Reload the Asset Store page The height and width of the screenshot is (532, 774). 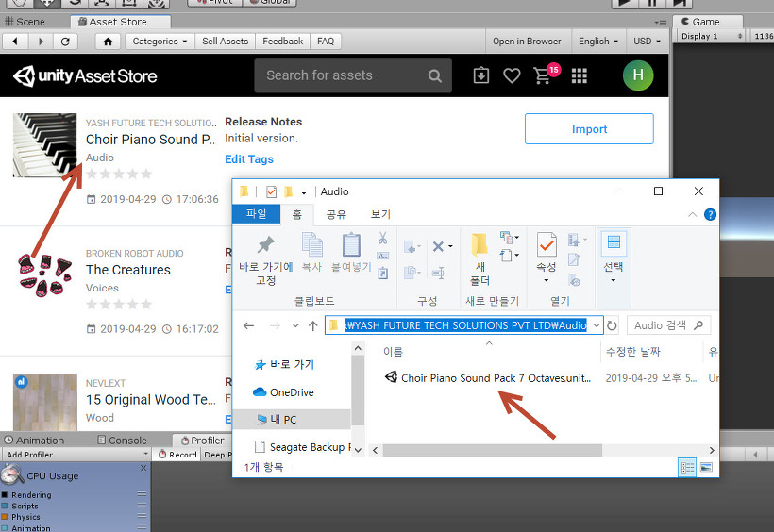(65, 42)
